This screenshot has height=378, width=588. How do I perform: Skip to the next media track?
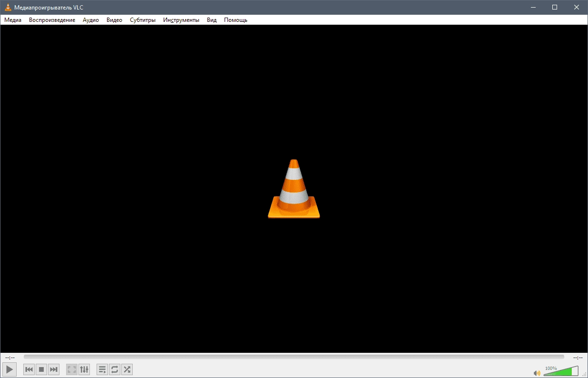(x=54, y=369)
